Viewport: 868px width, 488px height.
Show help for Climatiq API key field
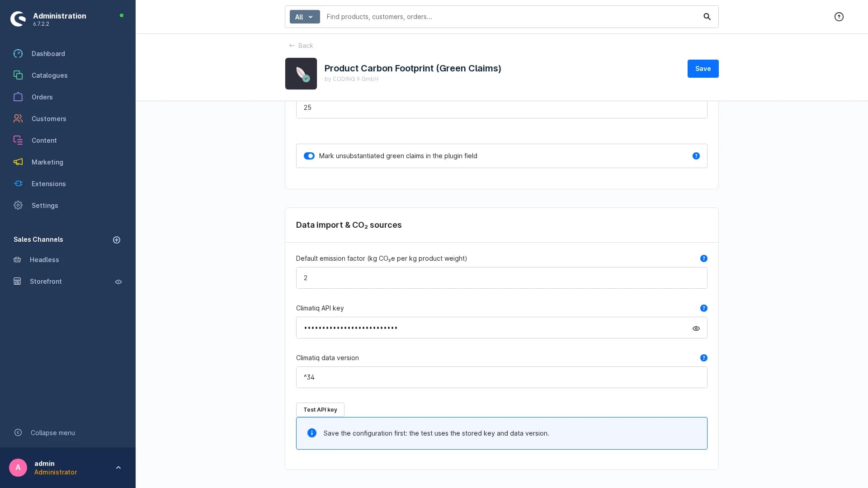[x=704, y=308]
